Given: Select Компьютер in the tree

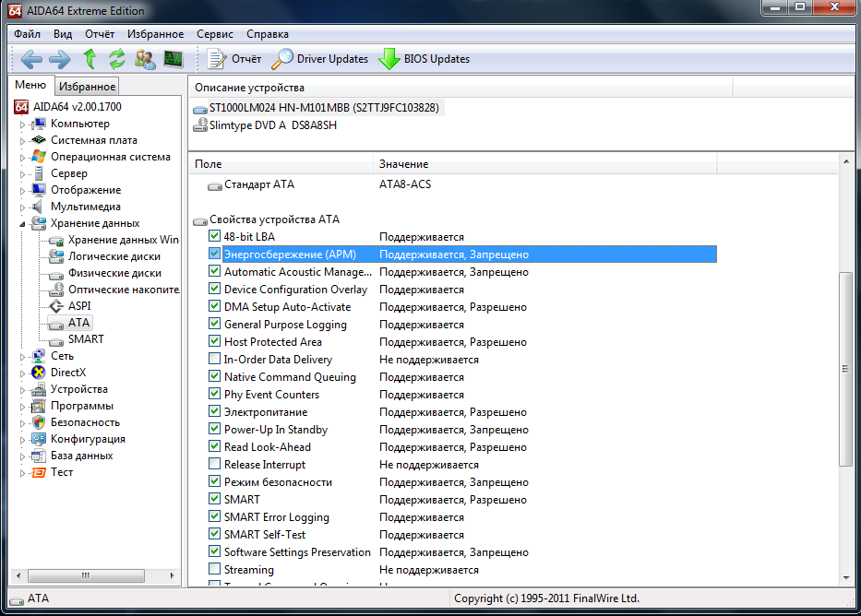Looking at the screenshot, I should [80, 124].
